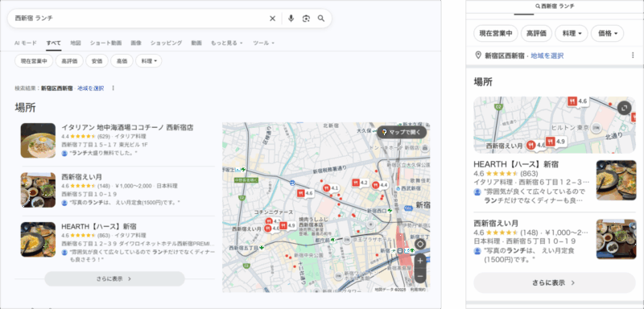Image resolution: width=644 pixels, height=309 pixels.
Task: Select the すべて tab
Action: [x=54, y=43]
